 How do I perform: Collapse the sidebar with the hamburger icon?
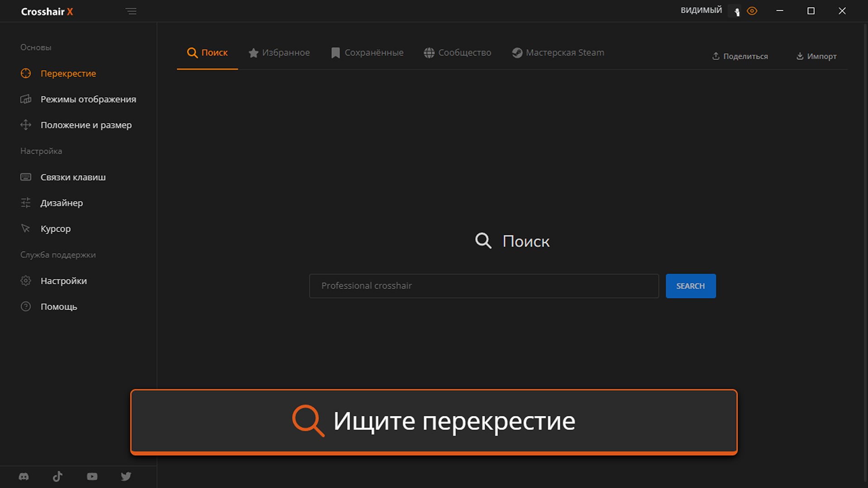(131, 11)
